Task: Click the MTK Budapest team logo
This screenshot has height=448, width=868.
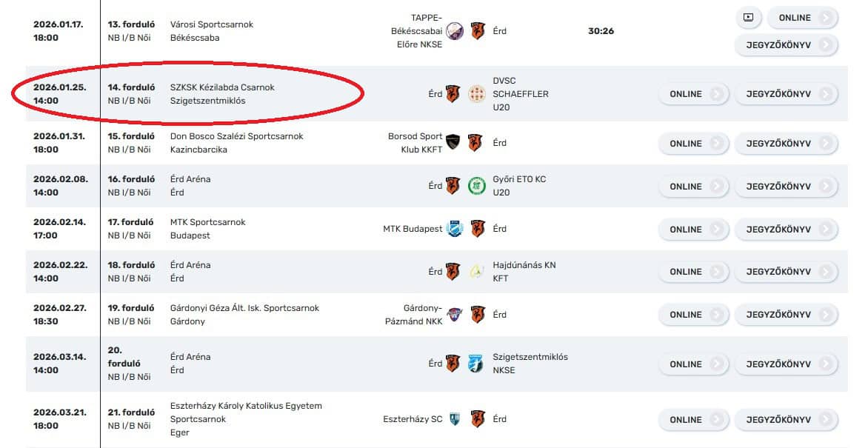Action: (x=455, y=229)
